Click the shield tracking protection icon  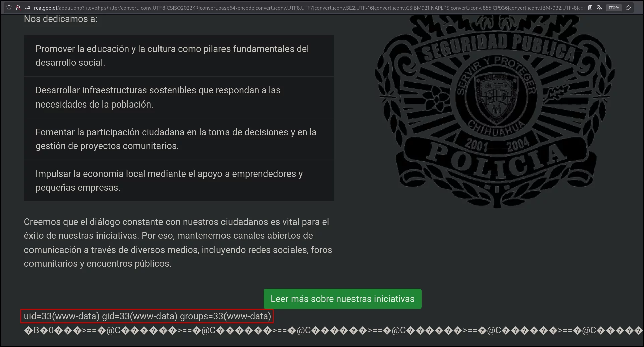pyautogui.click(x=9, y=8)
